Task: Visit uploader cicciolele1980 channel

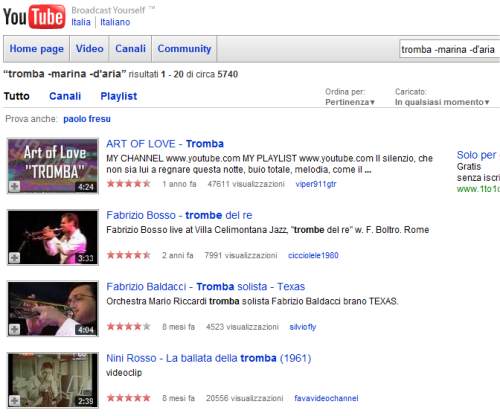Action: [313, 255]
